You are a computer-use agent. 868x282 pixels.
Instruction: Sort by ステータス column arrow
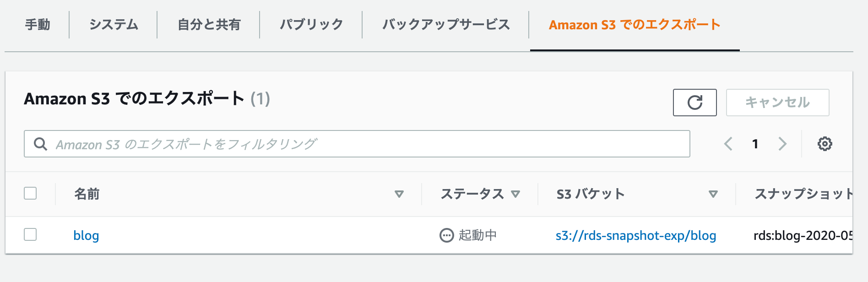[x=515, y=194]
